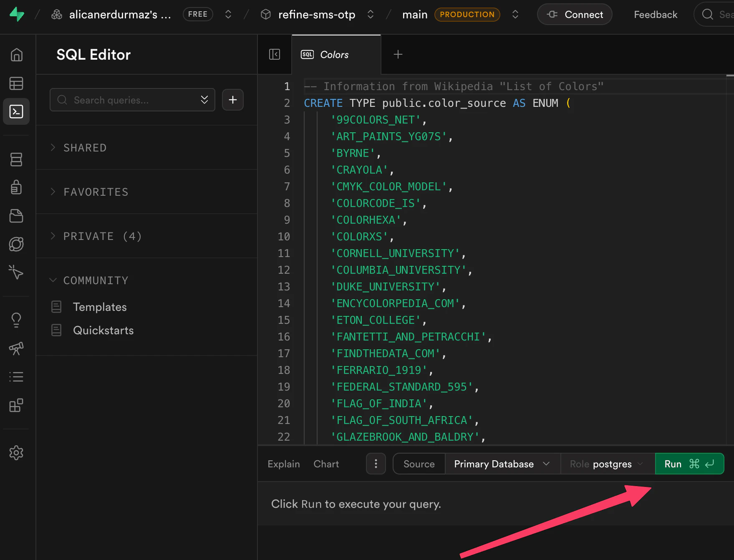Open the Role postgres dropdown
734x560 pixels.
[x=607, y=464]
